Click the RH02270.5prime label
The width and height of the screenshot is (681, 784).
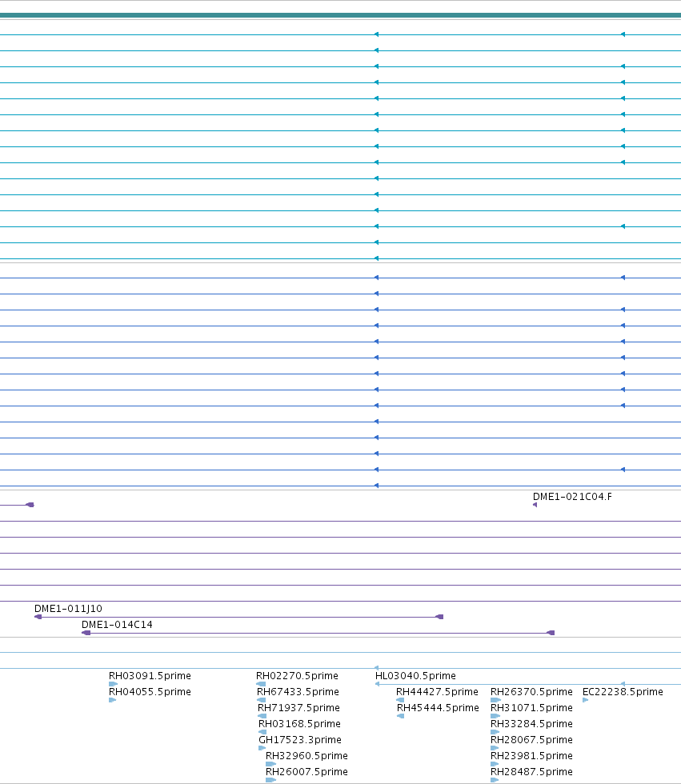tap(297, 675)
